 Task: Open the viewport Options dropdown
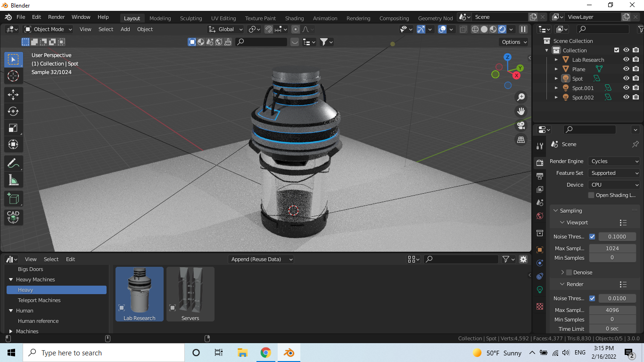tap(514, 42)
